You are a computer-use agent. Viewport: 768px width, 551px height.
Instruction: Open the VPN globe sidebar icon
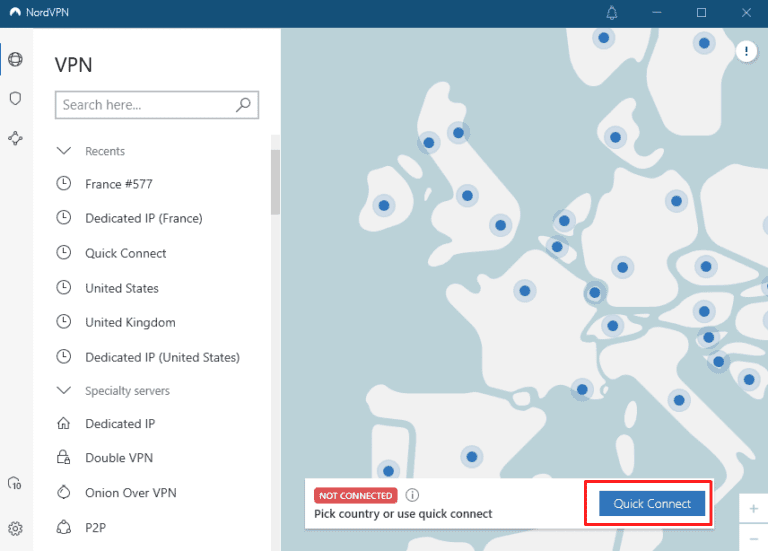(x=15, y=59)
